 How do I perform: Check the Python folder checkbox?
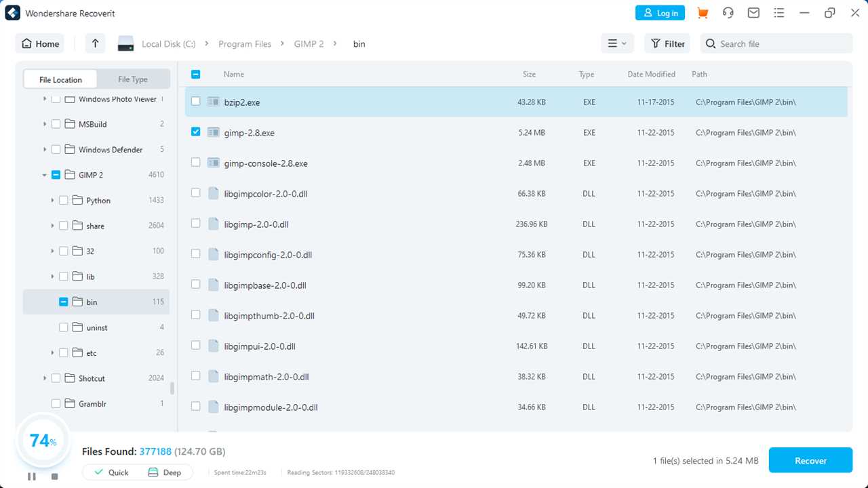click(x=63, y=200)
